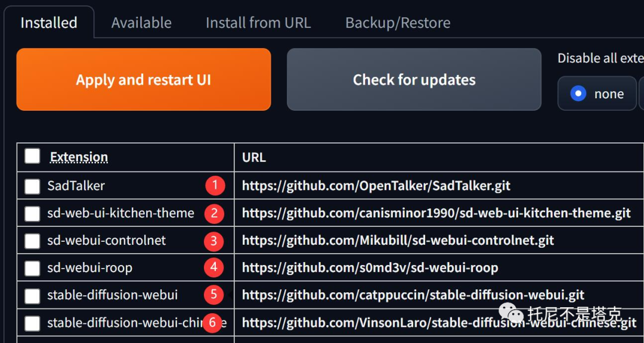This screenshot has height=343, width=644.
Task: Click the red number 2 badge
Action: 214,213
